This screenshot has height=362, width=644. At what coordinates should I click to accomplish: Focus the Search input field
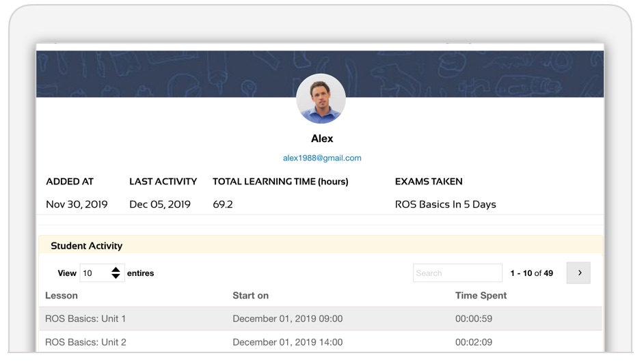coord(457,273)
